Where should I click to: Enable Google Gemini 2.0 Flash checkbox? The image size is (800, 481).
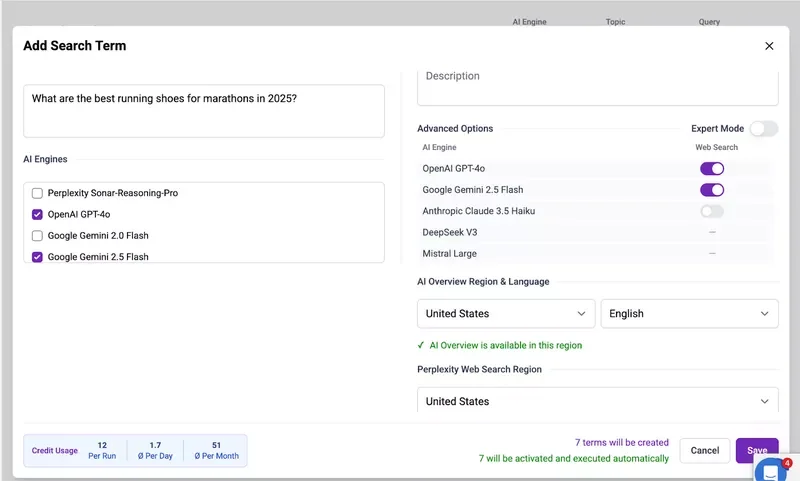coord(38,236)
